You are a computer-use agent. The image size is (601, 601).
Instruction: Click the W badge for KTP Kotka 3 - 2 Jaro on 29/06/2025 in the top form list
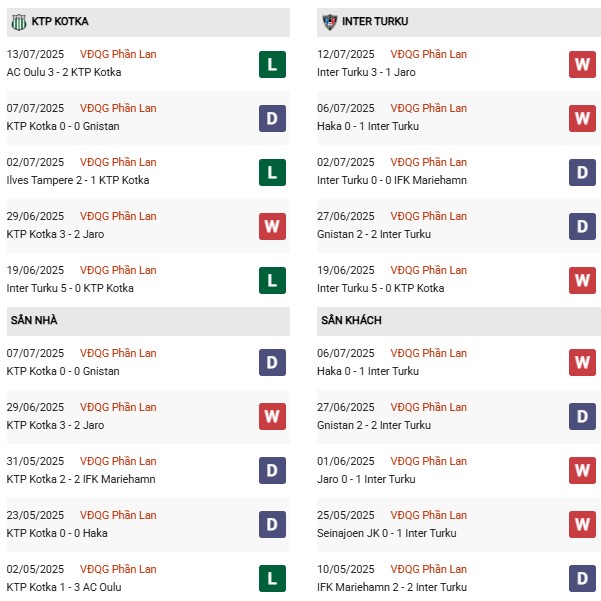tap(272, 226)
